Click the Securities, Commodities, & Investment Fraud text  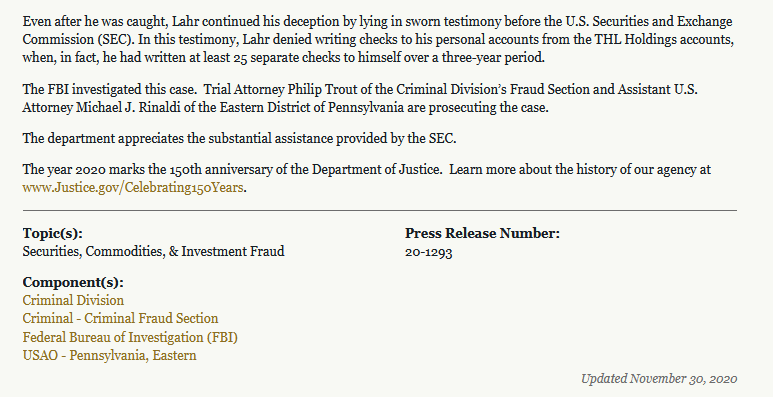(153, 252)
